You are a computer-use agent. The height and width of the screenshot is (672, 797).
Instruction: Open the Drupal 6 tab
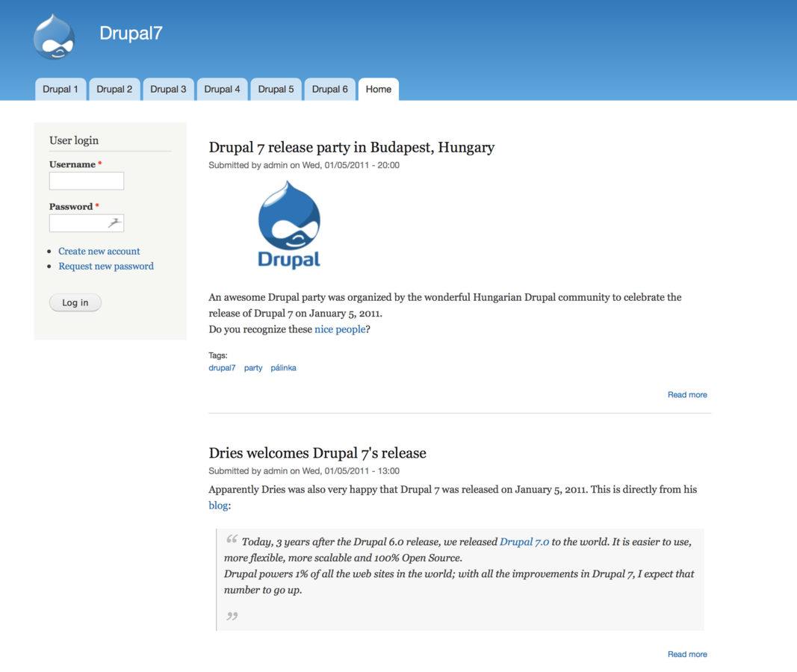330,90
